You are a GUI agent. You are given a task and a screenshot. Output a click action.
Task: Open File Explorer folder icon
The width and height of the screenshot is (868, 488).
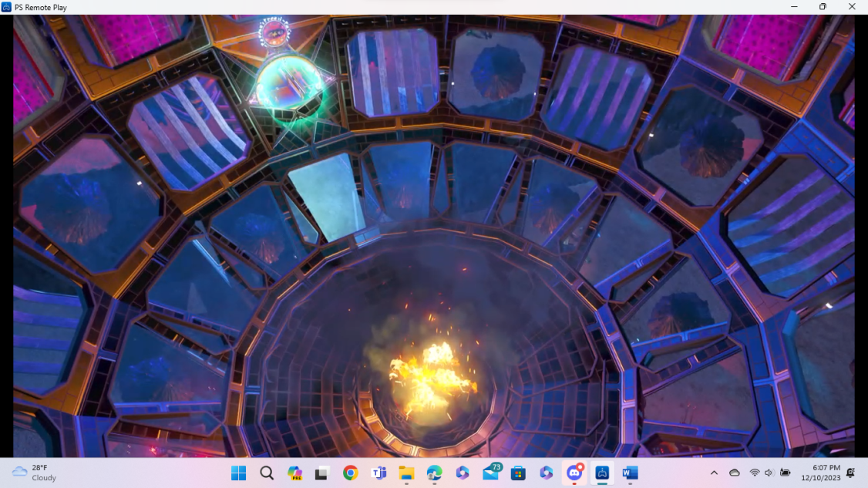406,473
